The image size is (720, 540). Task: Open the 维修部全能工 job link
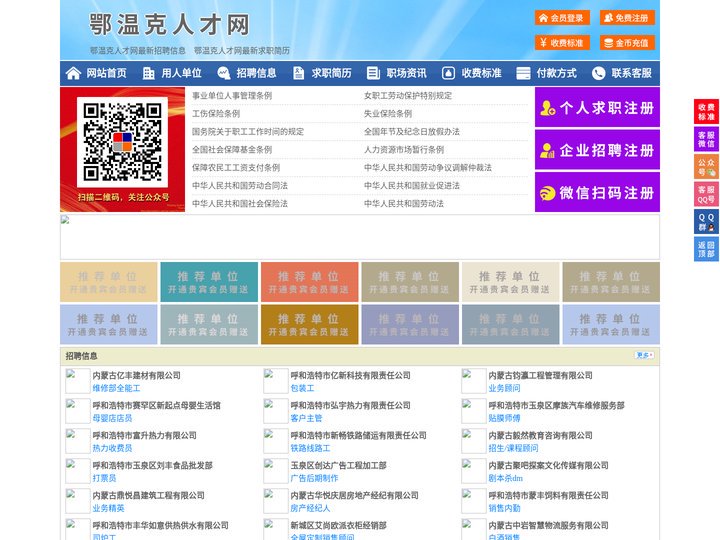[116, 388]
